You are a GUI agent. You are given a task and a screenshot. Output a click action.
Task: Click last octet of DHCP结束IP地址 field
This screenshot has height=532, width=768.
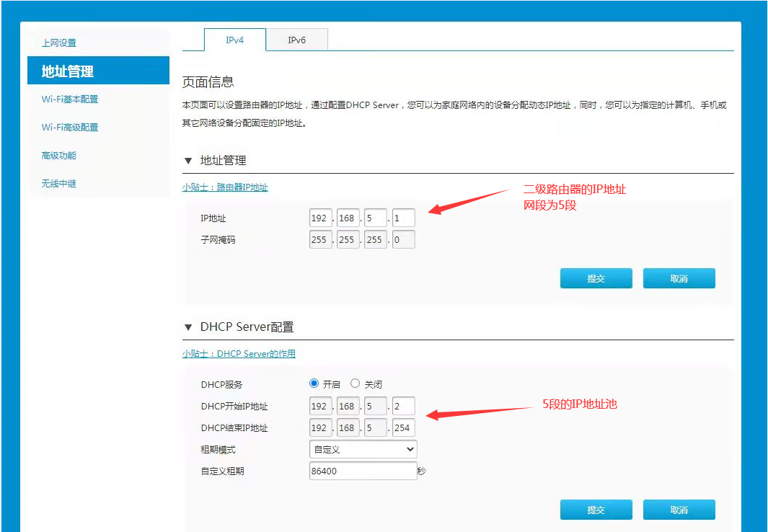click(x=403, y=427)
